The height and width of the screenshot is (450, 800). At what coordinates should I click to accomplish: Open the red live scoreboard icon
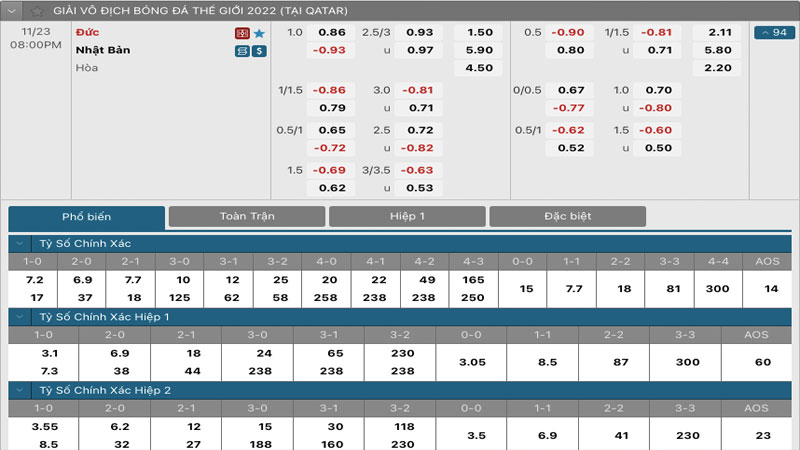pyautogui.click(x=242, y=33)
